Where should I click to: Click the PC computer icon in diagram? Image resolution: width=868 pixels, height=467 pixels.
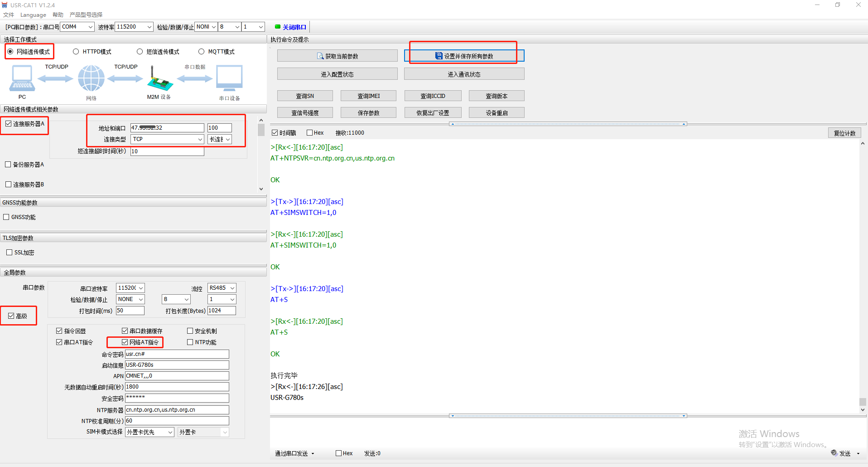point(22,78)
